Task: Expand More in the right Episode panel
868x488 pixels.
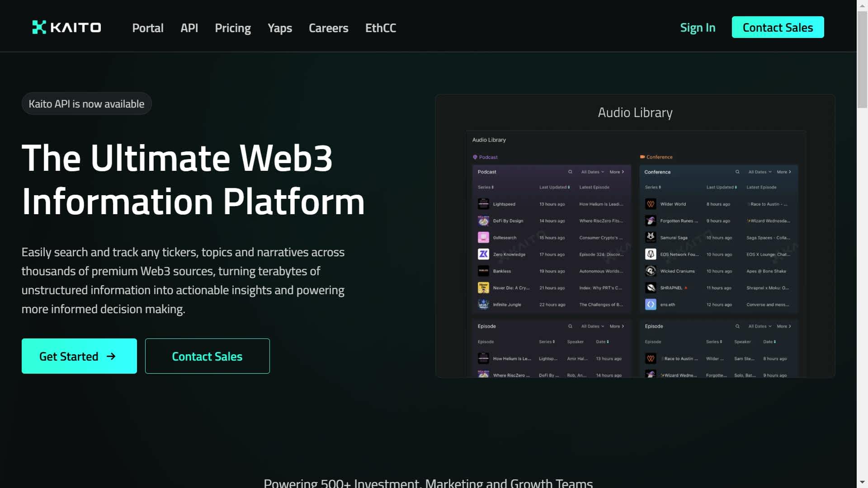Action: pos(784,326)
